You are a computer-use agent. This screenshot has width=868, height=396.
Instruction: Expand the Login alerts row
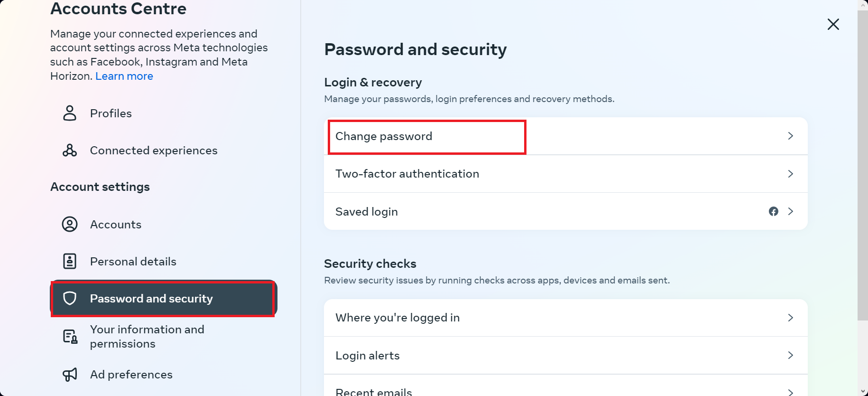pos(565,355)
